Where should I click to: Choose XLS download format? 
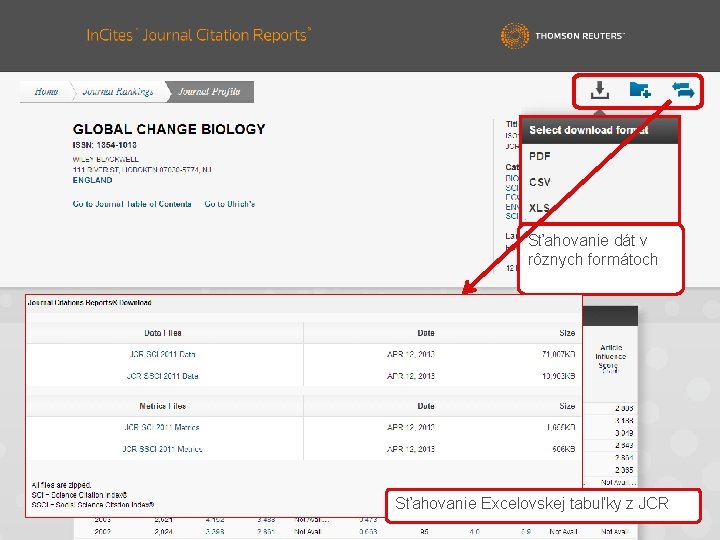tap(539, 208)
